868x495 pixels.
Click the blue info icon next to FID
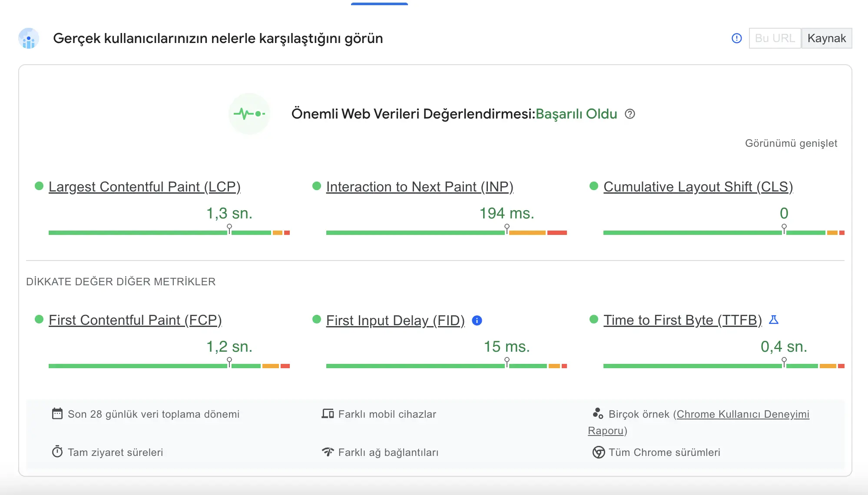click(x=477, y=320)
